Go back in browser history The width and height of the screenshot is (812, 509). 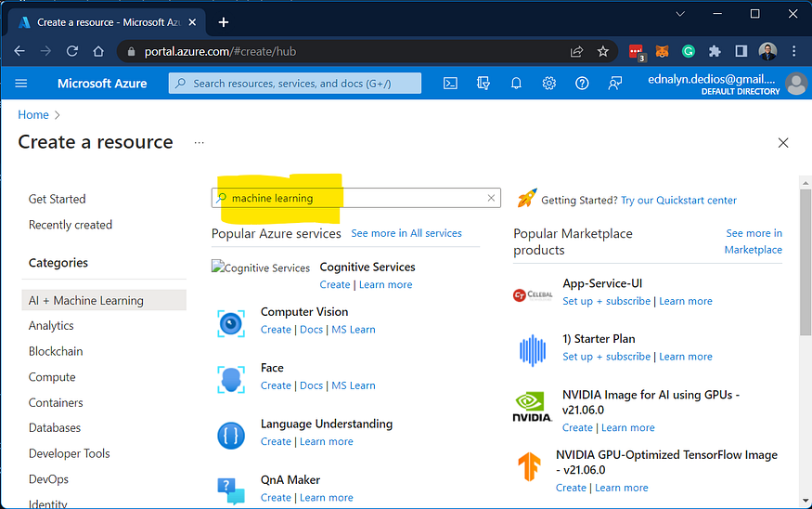click(19, 51)
